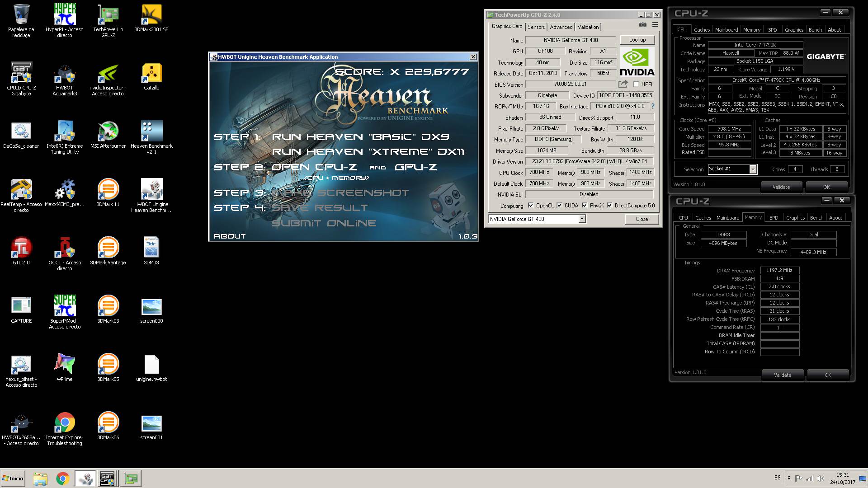This screenshot has height=488, width=868.
Task: Toggle the DirectCompute 5.0 checkbox
Action: 609,206
